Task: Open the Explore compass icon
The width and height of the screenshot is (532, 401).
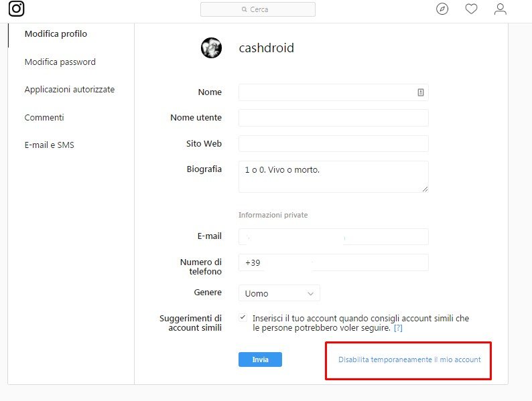Action: pyautogui.click(x=442, y=9)
